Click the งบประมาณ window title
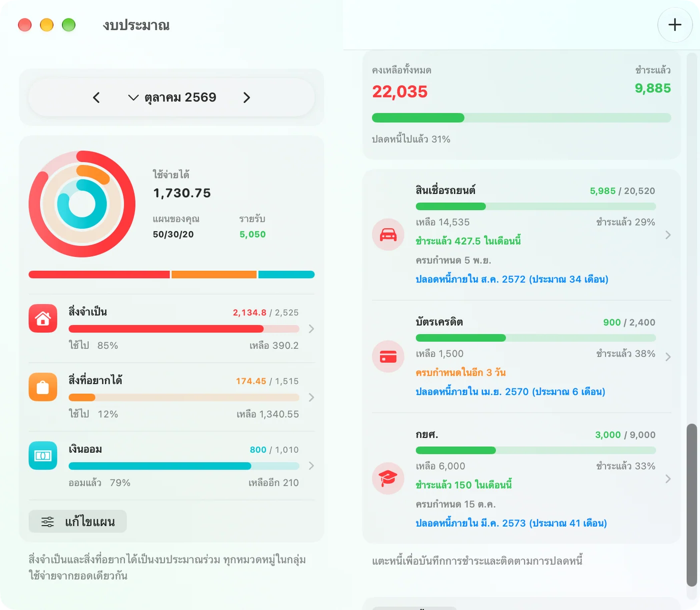 (x=136, y=25)
